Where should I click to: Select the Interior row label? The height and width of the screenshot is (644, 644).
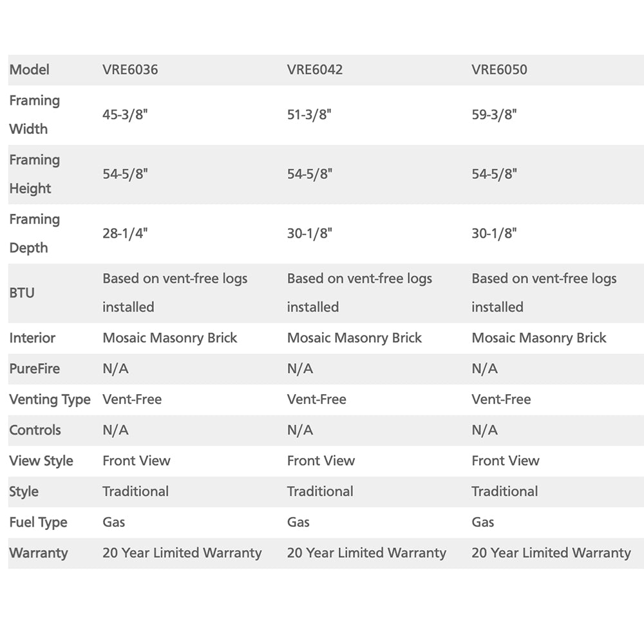point(32,338)
